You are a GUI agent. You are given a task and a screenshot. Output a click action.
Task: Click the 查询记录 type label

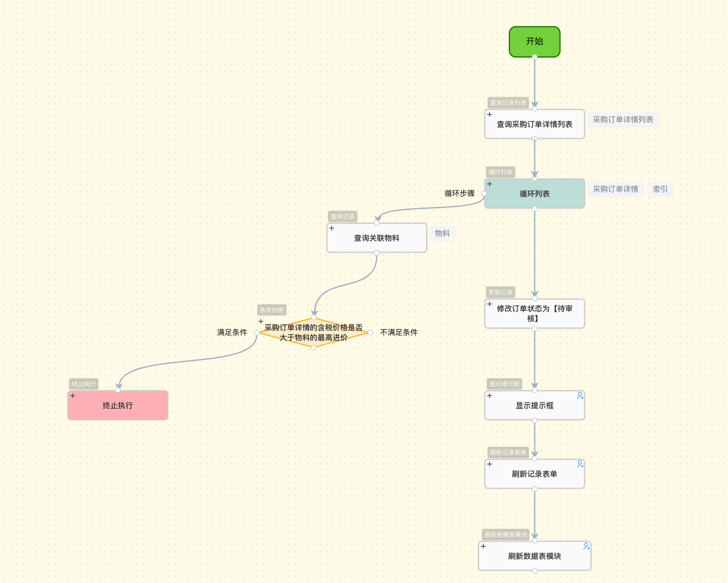(343, 216)
